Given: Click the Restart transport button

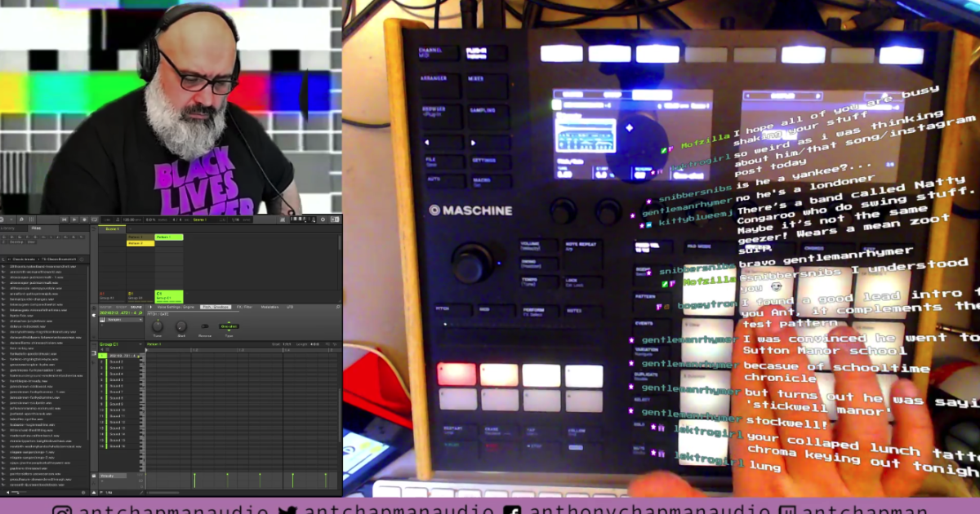Looking at the screenshot, I should coord(64,219).
